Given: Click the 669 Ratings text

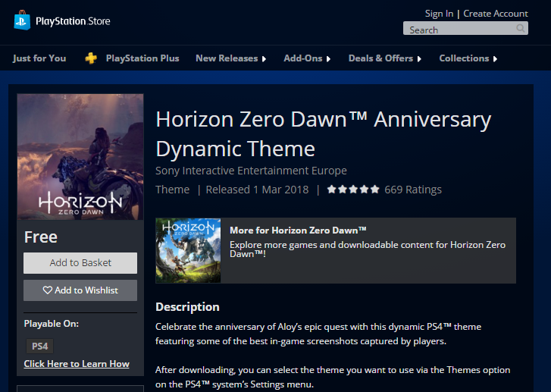Looking at the screenshot, I should (x=413, y=190).
